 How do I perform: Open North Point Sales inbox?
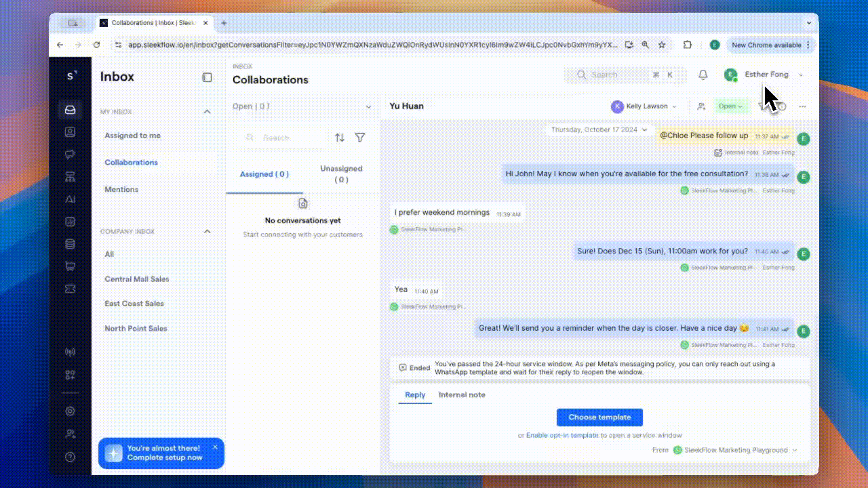coord(136,329)
